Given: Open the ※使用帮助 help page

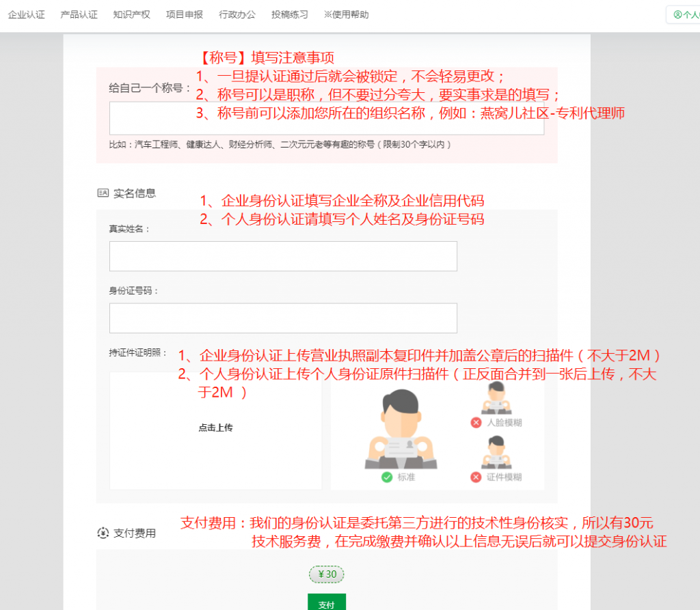Looking at the screenshot, I should click(347, 14).
